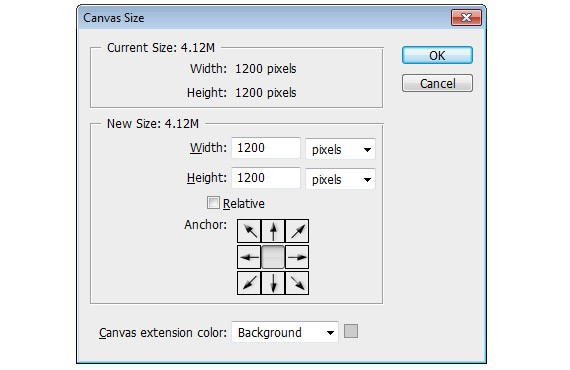570x370 pixels.
Task: Click into the new Width input field
Action: (266, 148)
